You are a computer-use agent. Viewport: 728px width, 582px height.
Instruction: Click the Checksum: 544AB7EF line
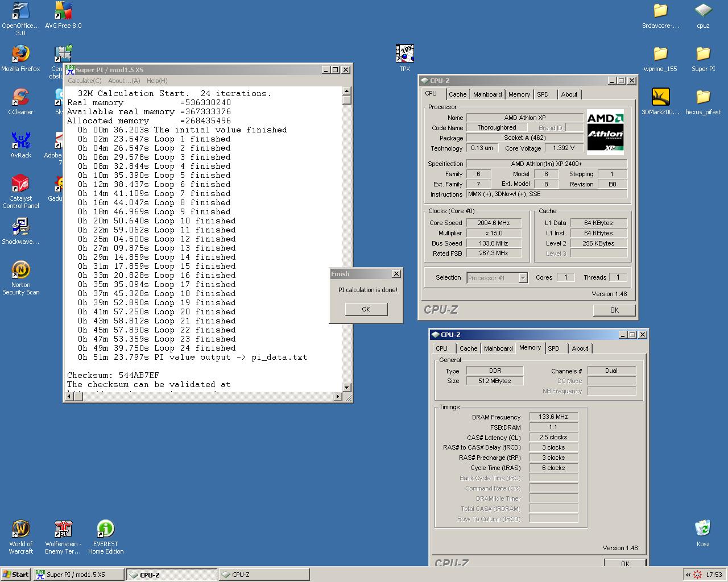(113, 375)
